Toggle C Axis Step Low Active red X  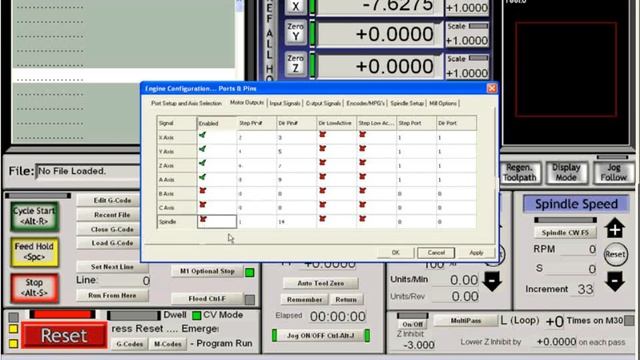[362, 204]
